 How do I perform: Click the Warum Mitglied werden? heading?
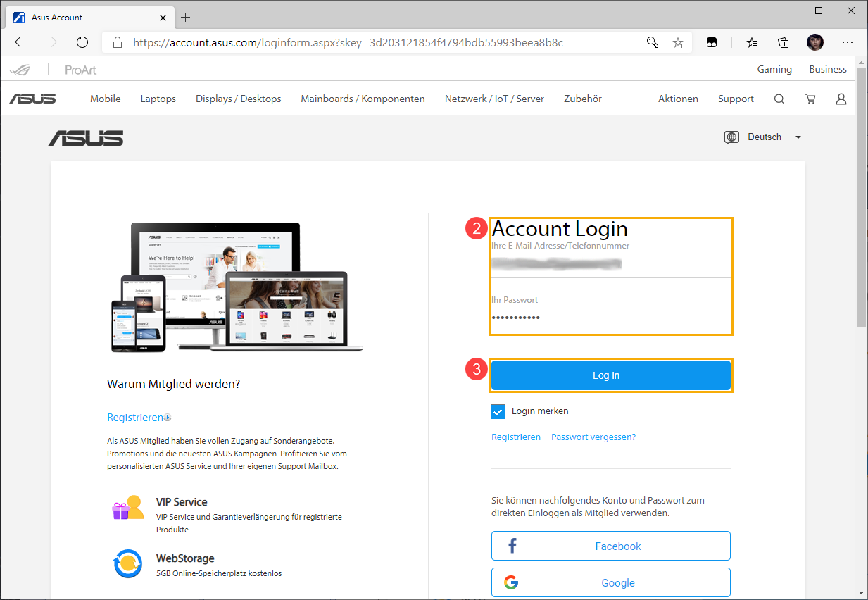[x=174, y=385]
